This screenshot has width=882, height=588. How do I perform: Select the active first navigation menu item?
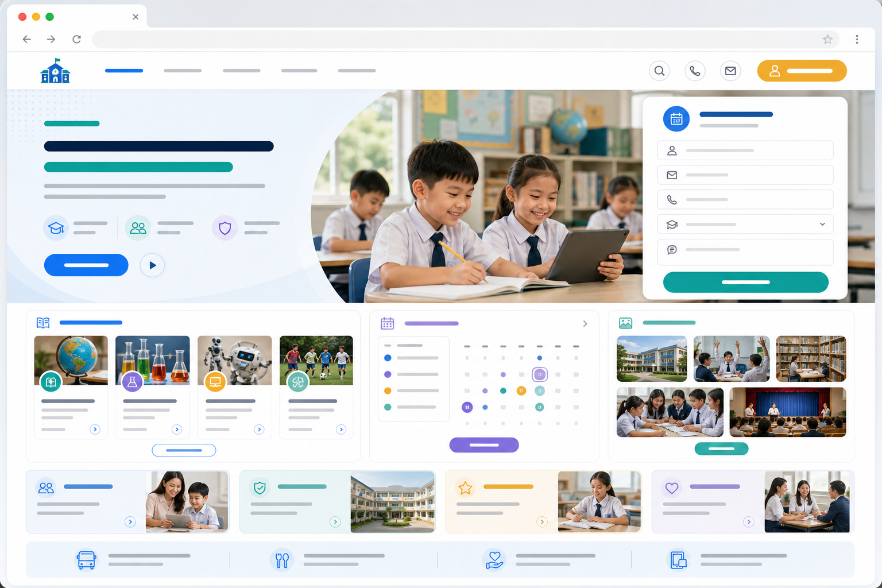pos(124,71)
